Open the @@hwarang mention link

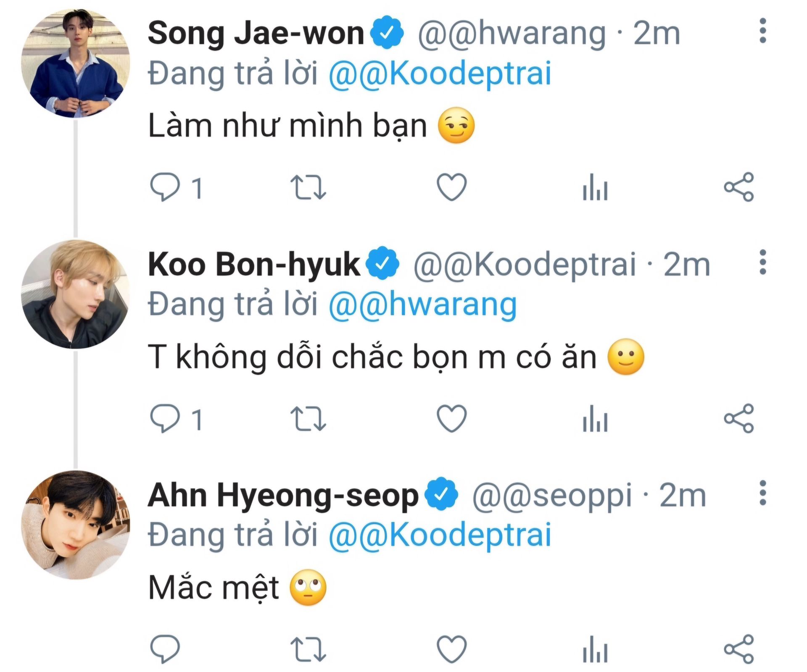click(422, 304)
